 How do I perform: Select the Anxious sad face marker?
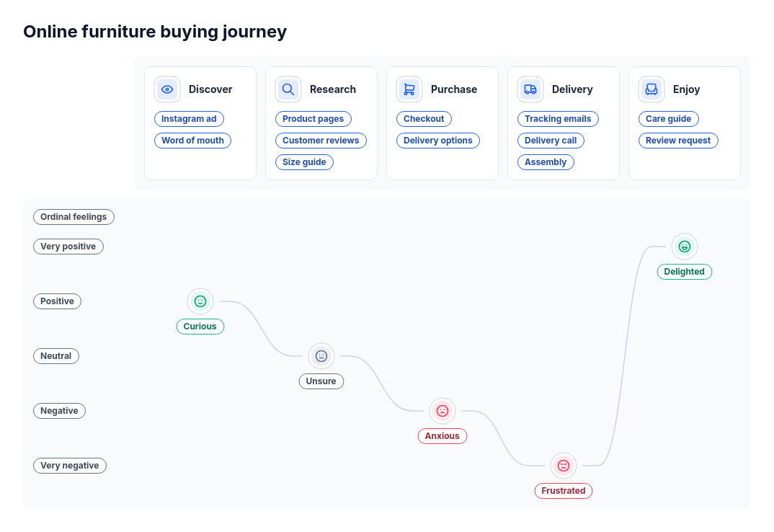(442, 411)
